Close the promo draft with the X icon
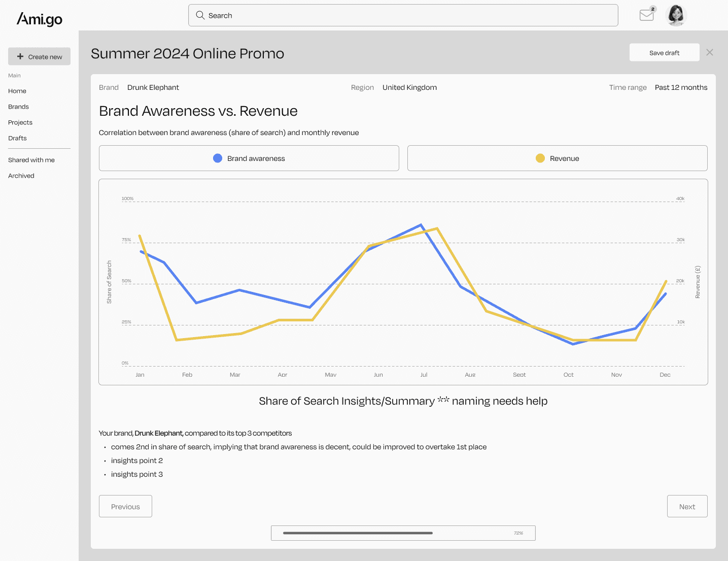 [710, 52]
